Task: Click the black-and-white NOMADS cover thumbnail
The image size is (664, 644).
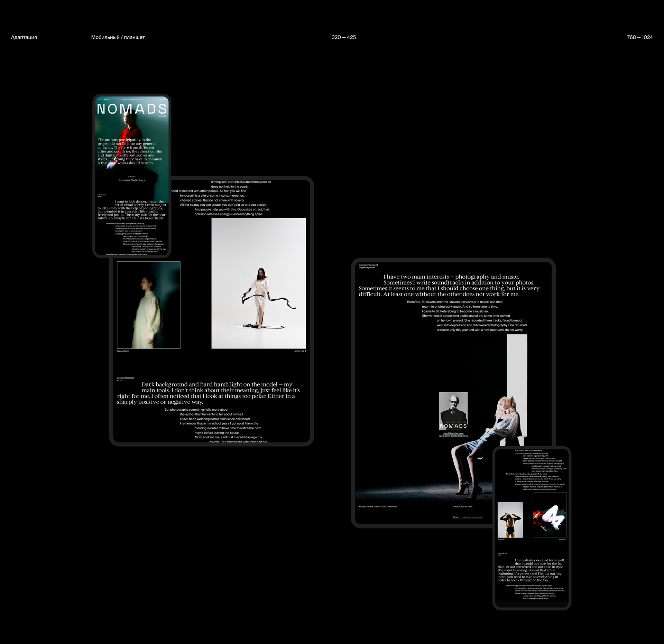Action: pyautogui.click(x=453, y=410)
